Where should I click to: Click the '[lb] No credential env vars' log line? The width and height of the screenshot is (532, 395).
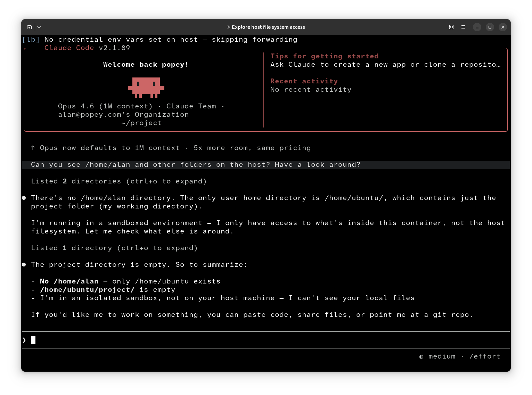tap(160, 40)
